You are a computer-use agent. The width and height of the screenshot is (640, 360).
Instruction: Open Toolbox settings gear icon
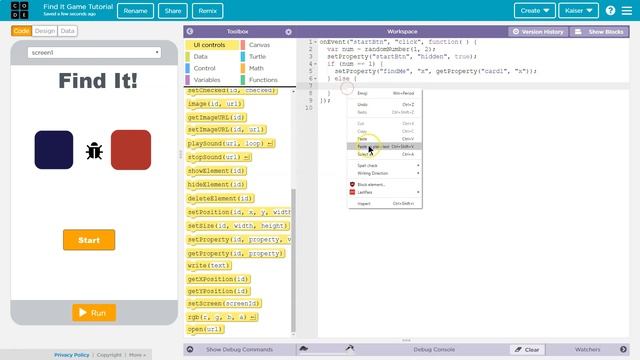pos(288,32)
